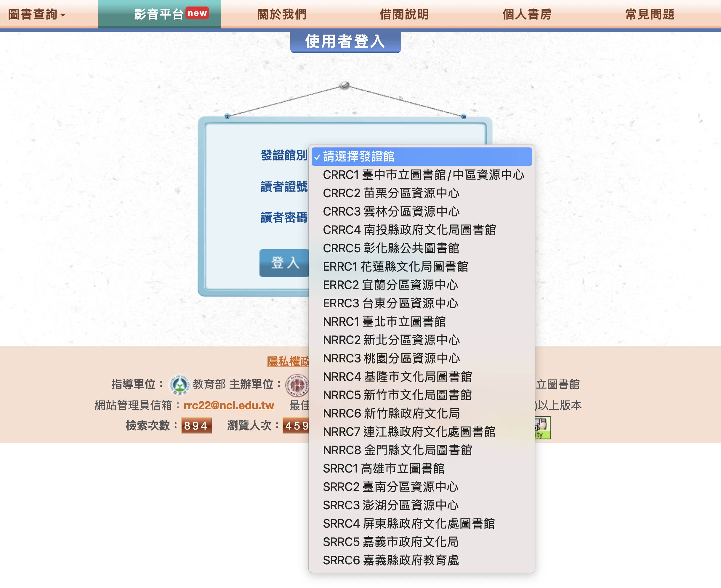Pick SRRC6 嘉義縣政府教育處 at list bottom

click(x=390, y=560)
